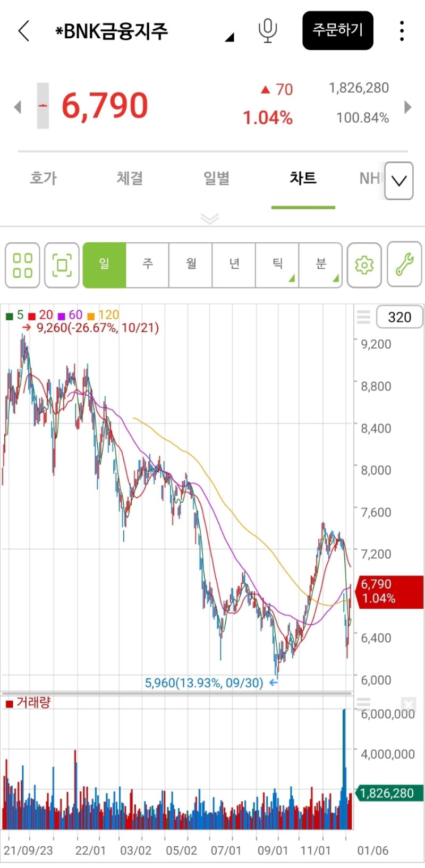Close the volume panel with X icon
The width and height of the screenshot is (425, 868).
point(408,704)
